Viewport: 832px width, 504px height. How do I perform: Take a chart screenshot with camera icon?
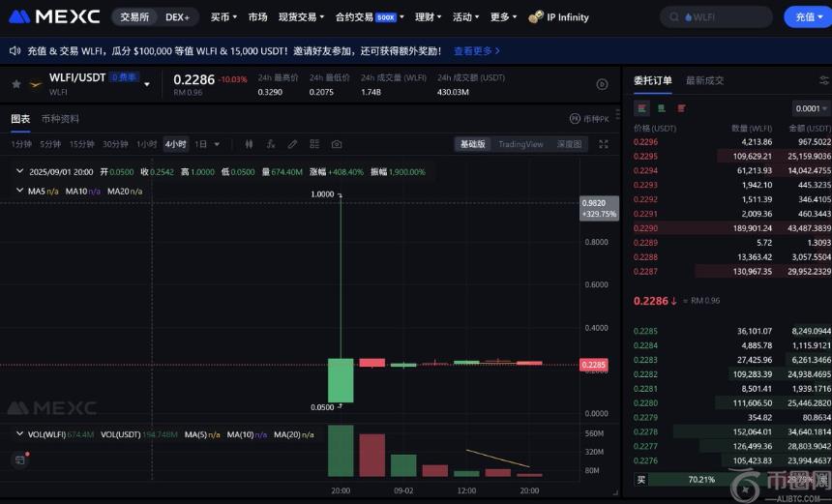pyautogui.click(x=337, y=144)
